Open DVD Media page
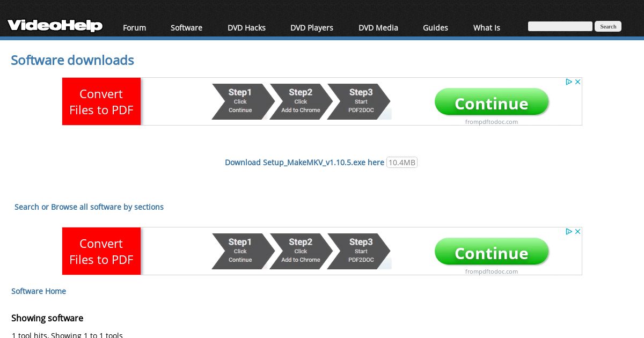The width and height of the screenshot is (644, 338). [x=378, y=28]
